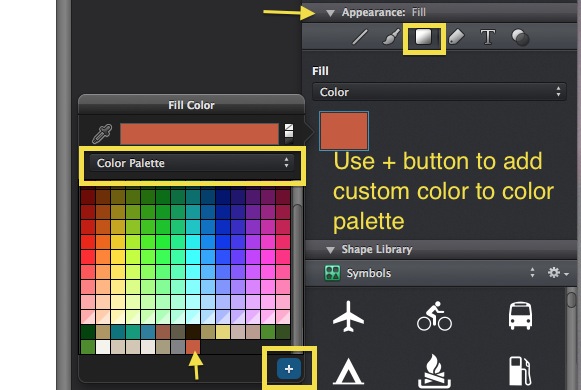Viewport: 581px width, 390px height.
Task: Select the Brush appearance icon
Action: (x=391, y=37)
